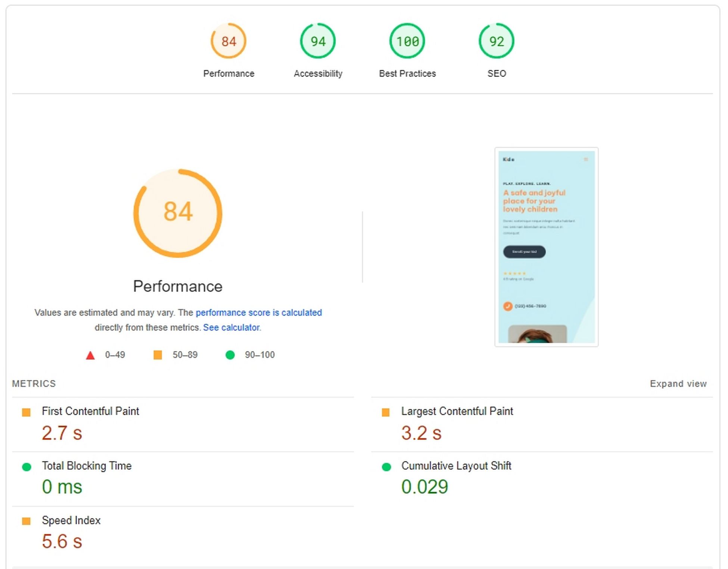The height and width of the screenshot is (569, 728).
Task: Click the '2.7 s' First Contentful Paint value
Action: [62, 433]
